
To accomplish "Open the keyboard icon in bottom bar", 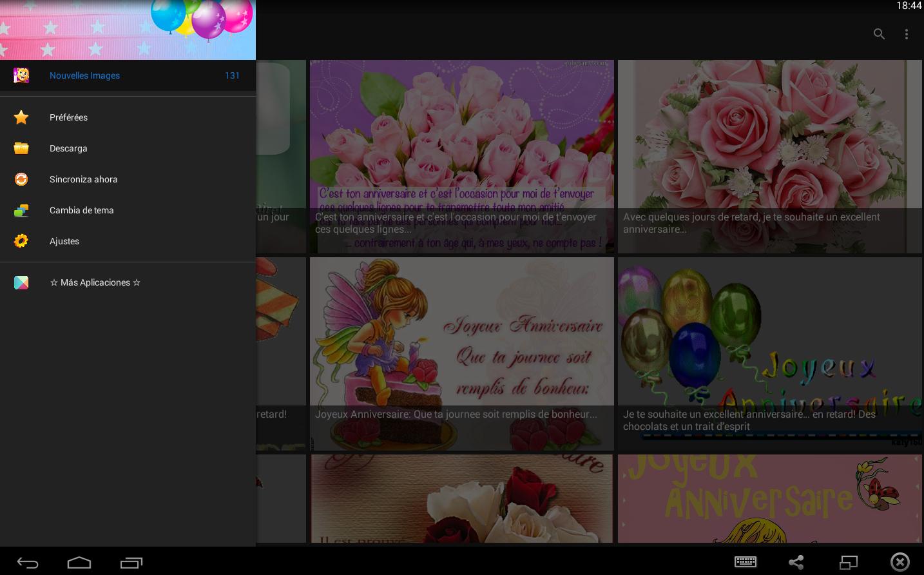I will pos(746,561).
